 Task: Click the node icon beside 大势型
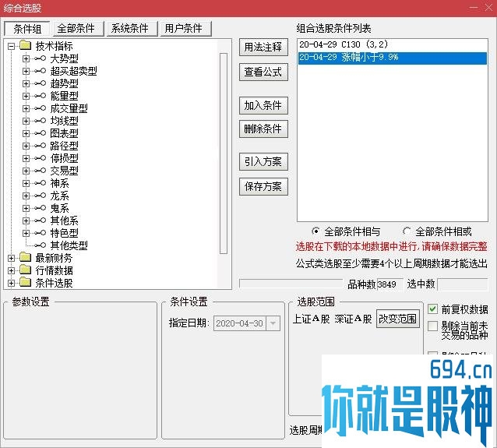click(40, 58)
